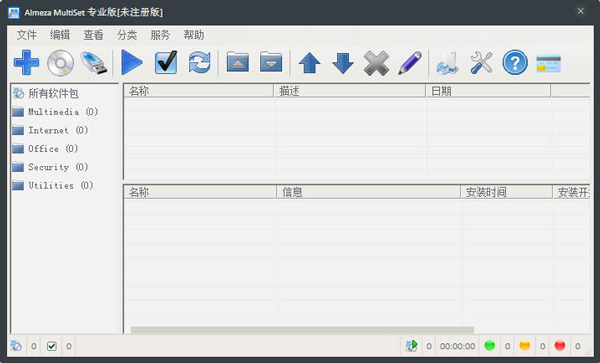Open the 查看 menu

click(93, 35)
